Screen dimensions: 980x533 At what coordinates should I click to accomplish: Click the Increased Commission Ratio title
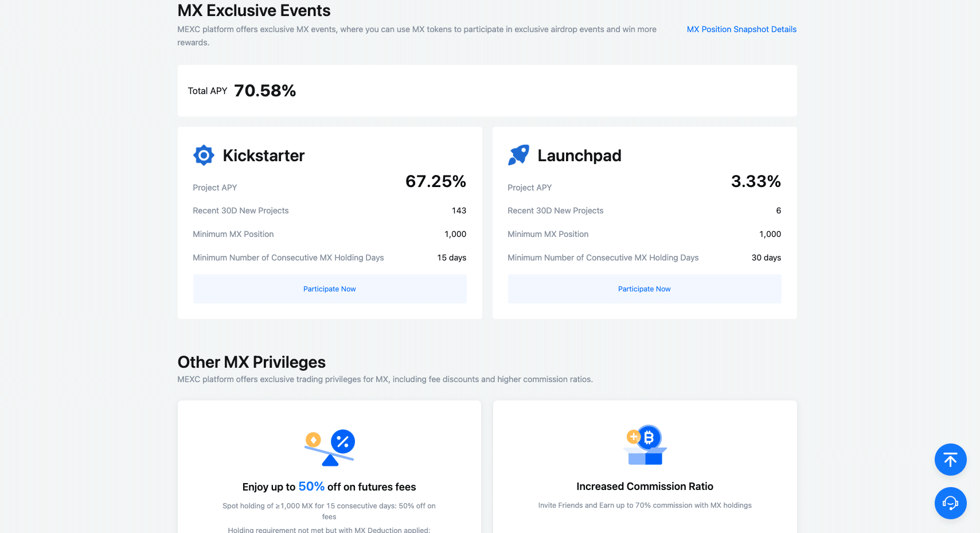[645, 487]
